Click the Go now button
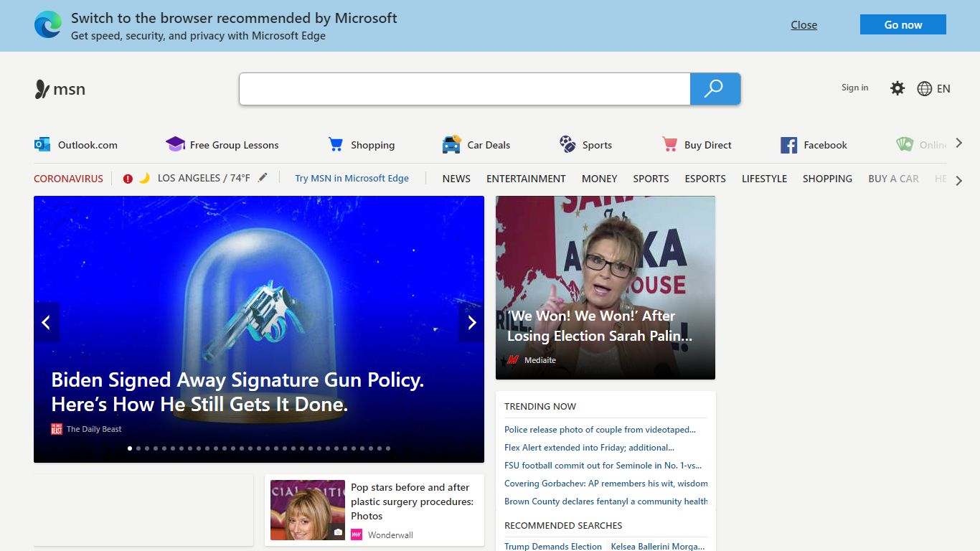Viewport: 980px width, 551px height. coord(903,24)
